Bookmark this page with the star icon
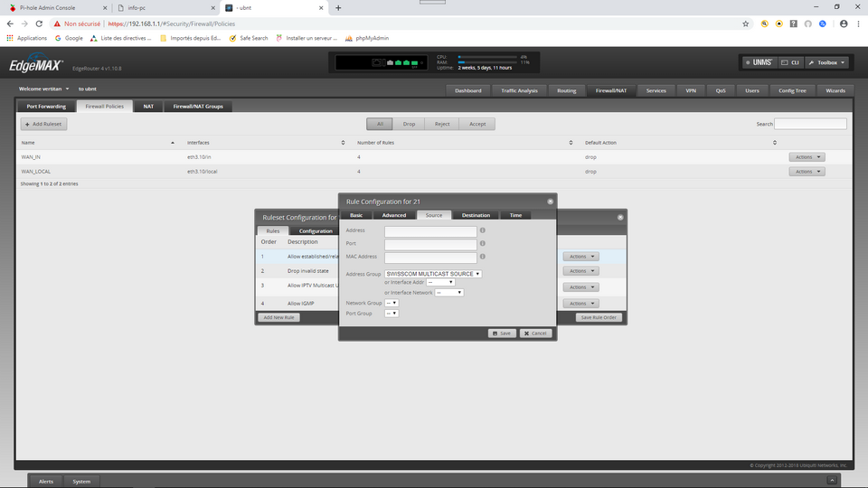Image resolution: width=868 pixels, height=488 pixels. tap(745, 23)
